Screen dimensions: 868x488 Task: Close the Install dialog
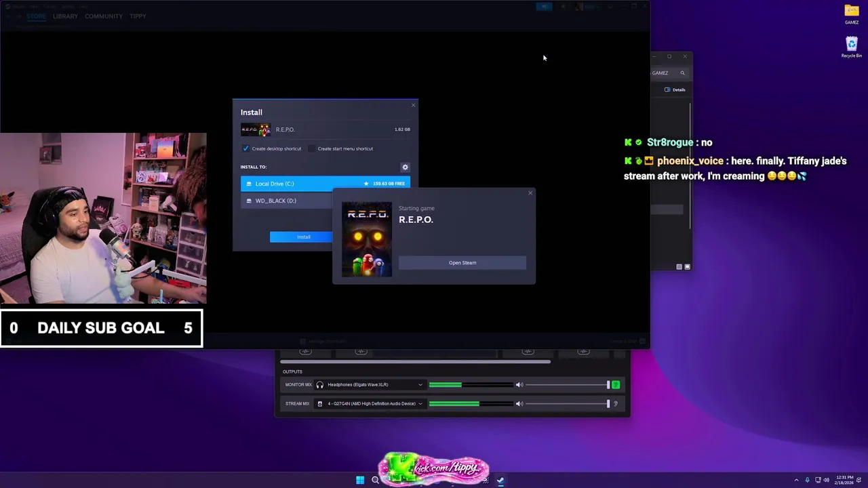413,105
